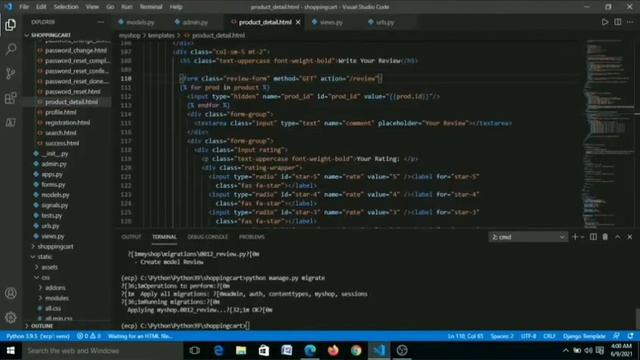Launch Chrome from the taskbar
Viewport: 640px width, 360px height.
point(356,351)
